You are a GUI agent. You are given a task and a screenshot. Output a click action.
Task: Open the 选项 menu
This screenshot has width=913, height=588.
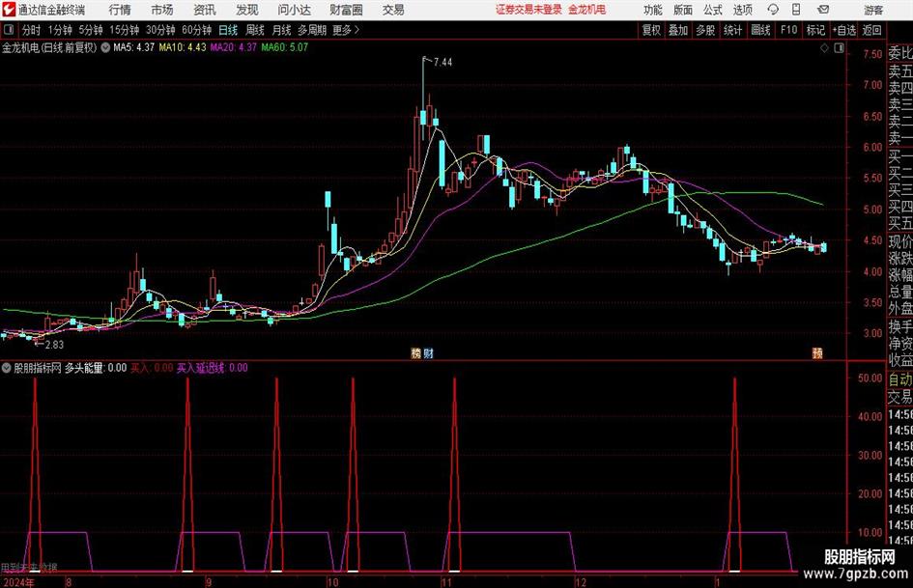(743, 10)
